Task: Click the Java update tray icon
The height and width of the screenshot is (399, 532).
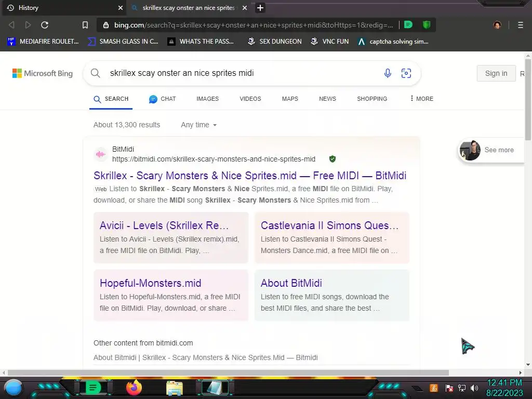Action: point(434,388)
